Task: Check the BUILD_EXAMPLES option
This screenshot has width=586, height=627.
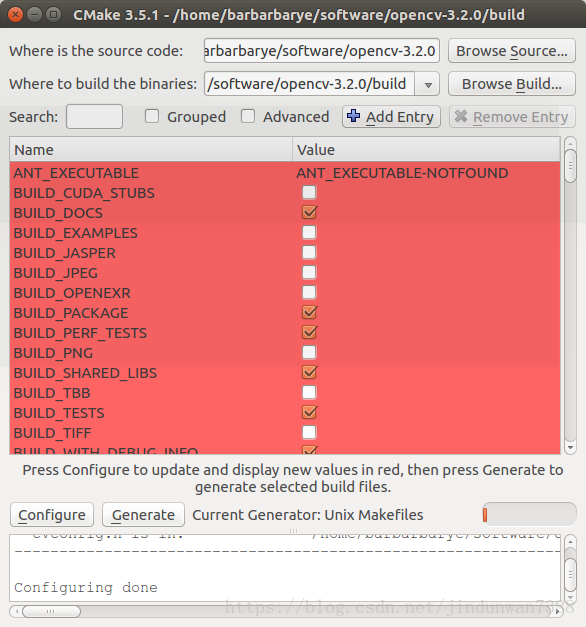Action: [x=309, y=232]
